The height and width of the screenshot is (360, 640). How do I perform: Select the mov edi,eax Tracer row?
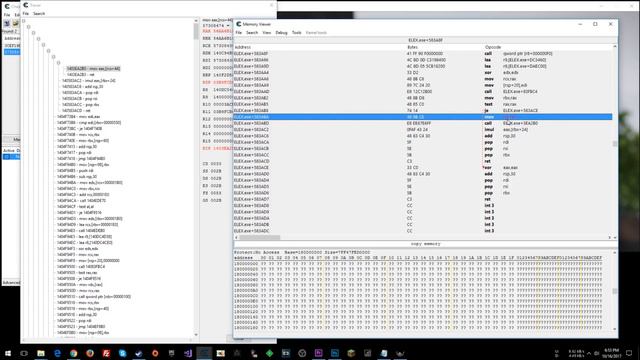tap(78, 117)
